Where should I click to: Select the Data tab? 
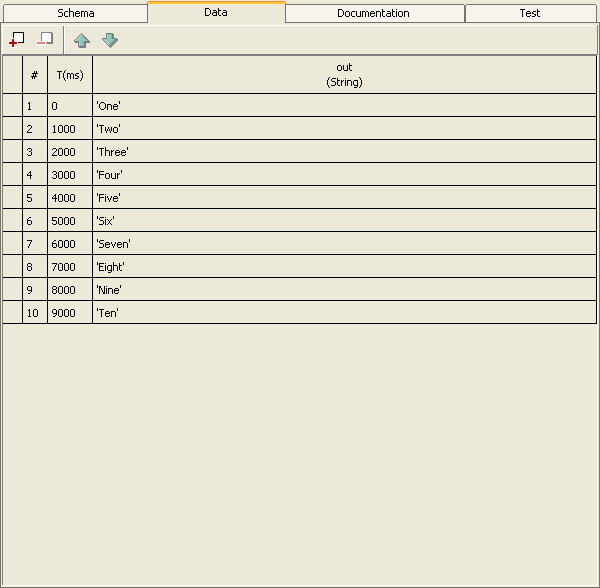click(x=216, y=13)
